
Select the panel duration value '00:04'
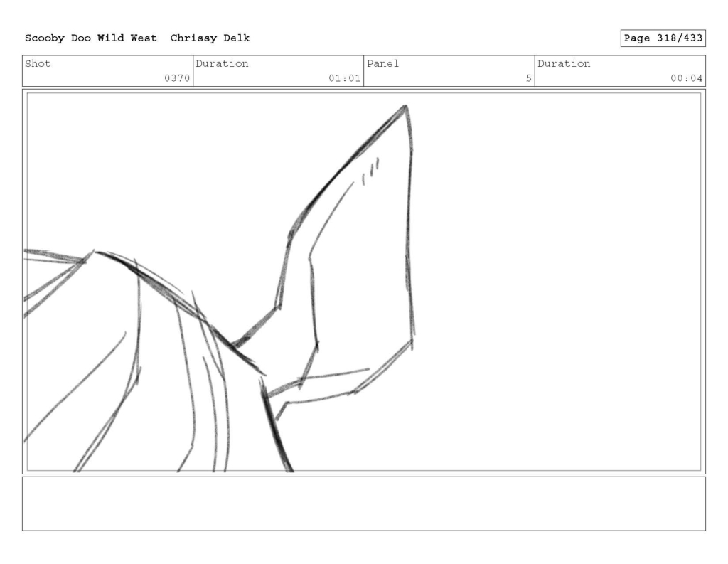(x=686, y=78)
